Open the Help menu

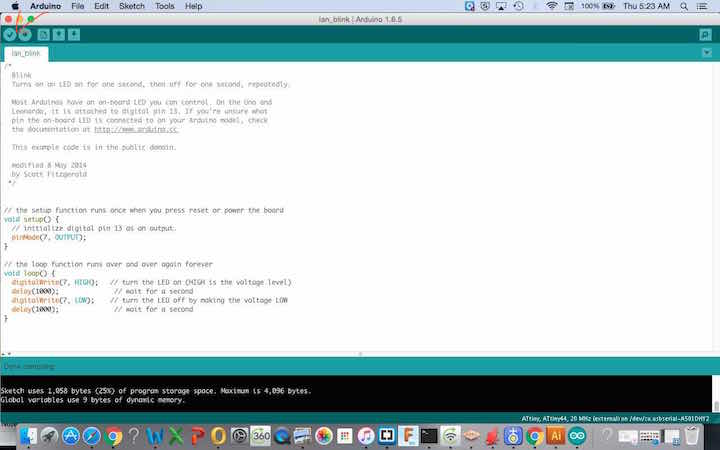click(x=193, y=6)
